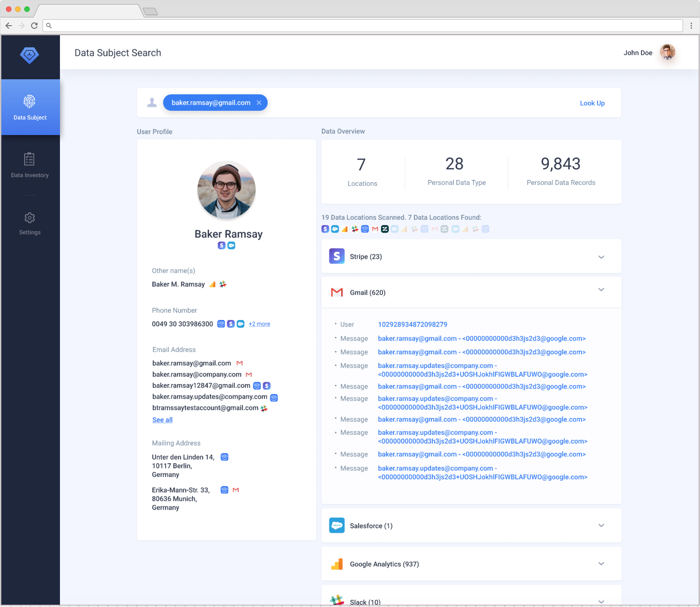The image size is (700, 607).
Task: Click the Gmail envelope icon in Gmail row
Action: coord(337,292)
